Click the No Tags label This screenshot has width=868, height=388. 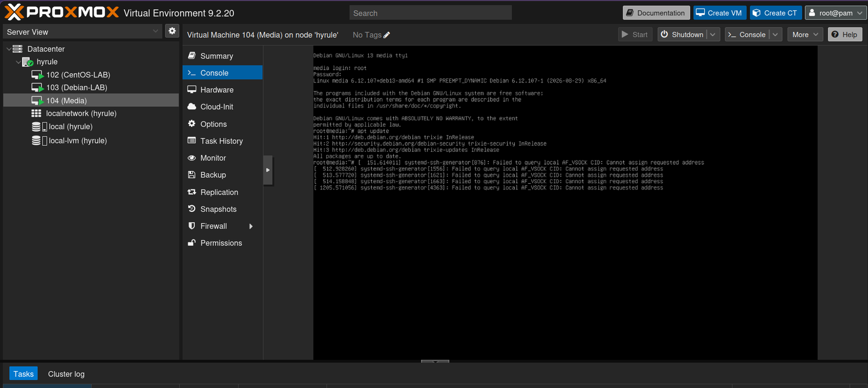click(x=367, y=35)
